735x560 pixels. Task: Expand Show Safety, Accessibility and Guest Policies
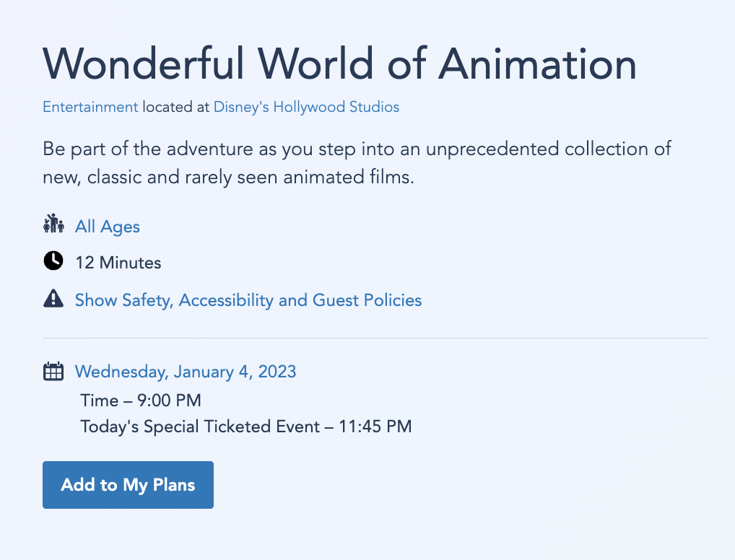pos(248,300)
